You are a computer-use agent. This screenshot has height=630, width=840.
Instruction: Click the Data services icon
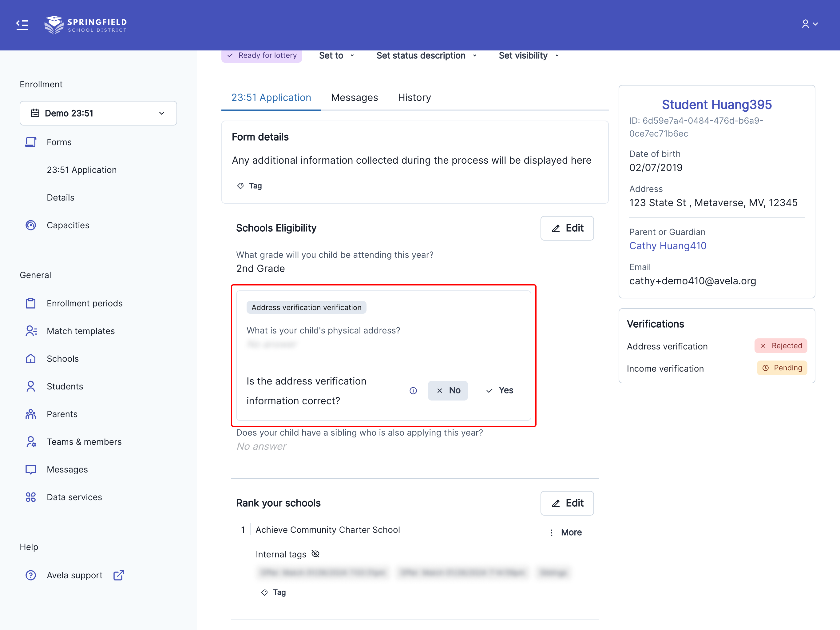coord(31,497)
